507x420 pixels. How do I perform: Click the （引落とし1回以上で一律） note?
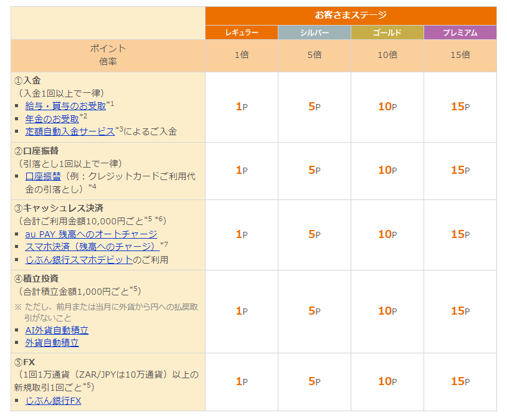click(70, 164)
